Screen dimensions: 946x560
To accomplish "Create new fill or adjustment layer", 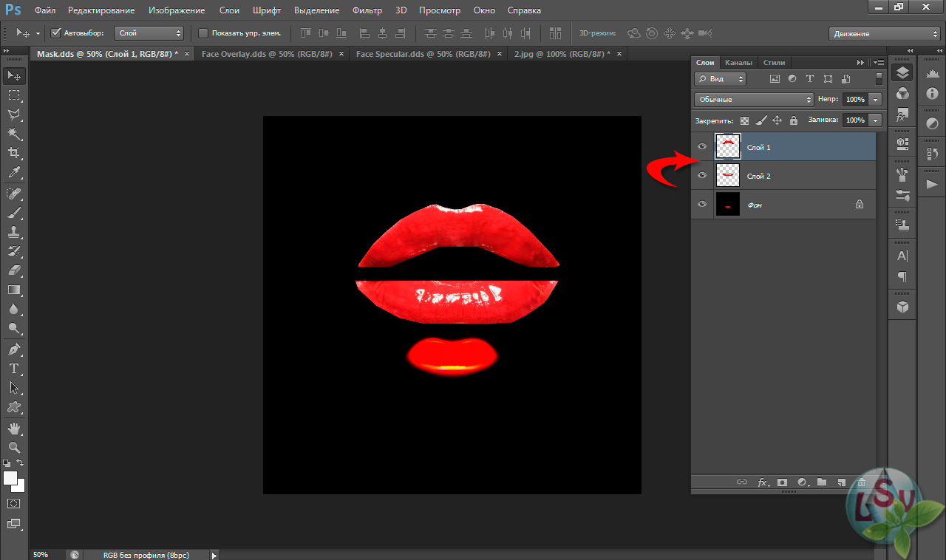I will coord(802,482).
